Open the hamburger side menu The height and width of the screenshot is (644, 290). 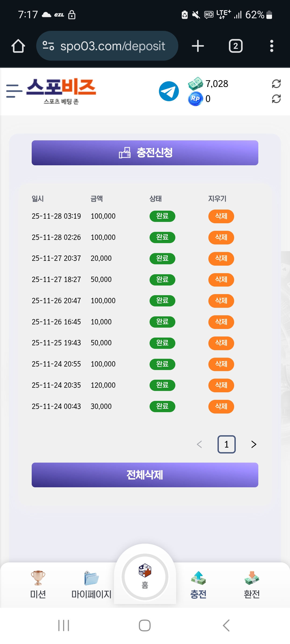(14, 91)
